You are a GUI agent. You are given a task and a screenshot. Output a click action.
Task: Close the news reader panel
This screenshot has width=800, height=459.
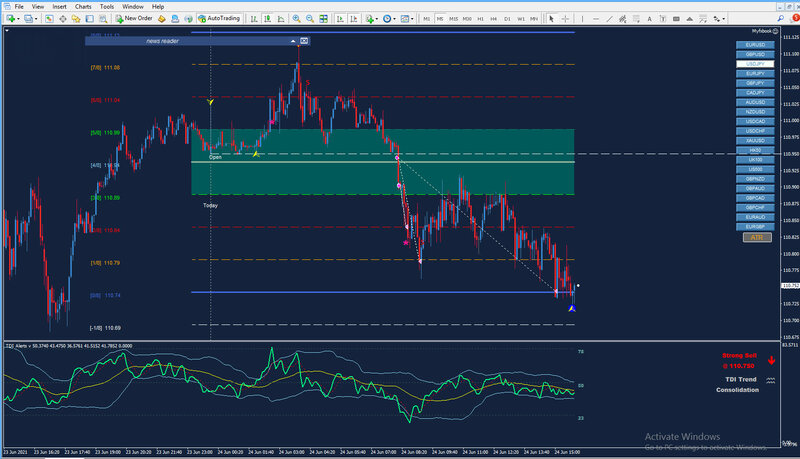point(304,41)
